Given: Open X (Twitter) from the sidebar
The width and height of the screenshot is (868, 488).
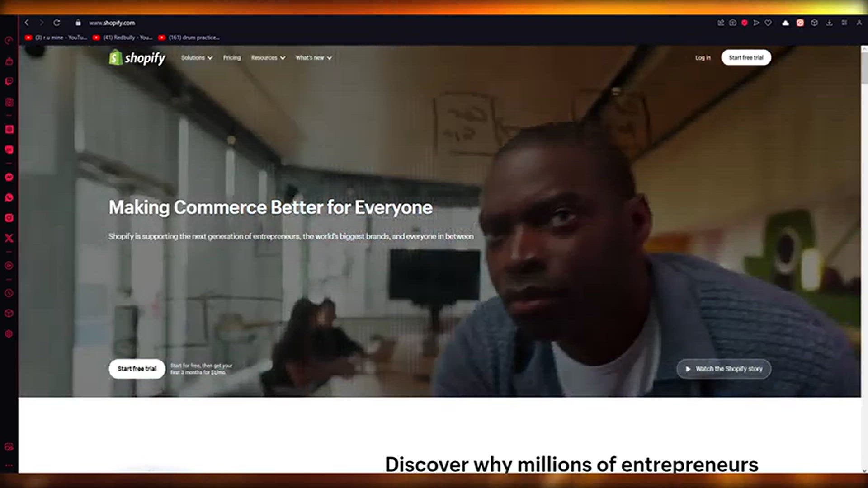Looking at the screenshot, I should [x=9, y=238].
